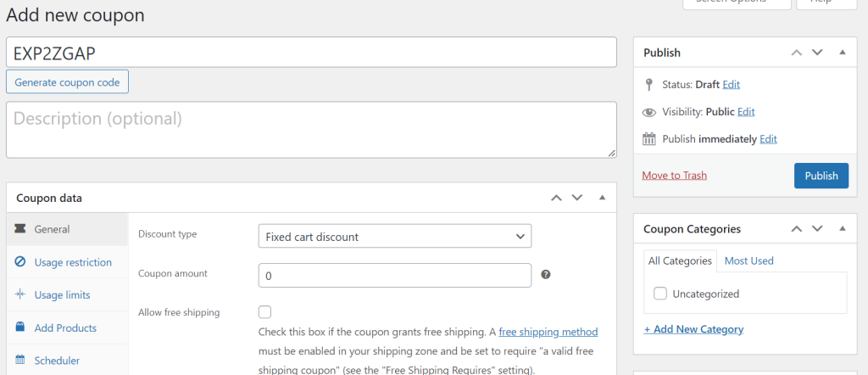The width and height of the screenshot is (868, 375).
Task: Click Generate coupon code button
Action: click(x=67, y=82)
